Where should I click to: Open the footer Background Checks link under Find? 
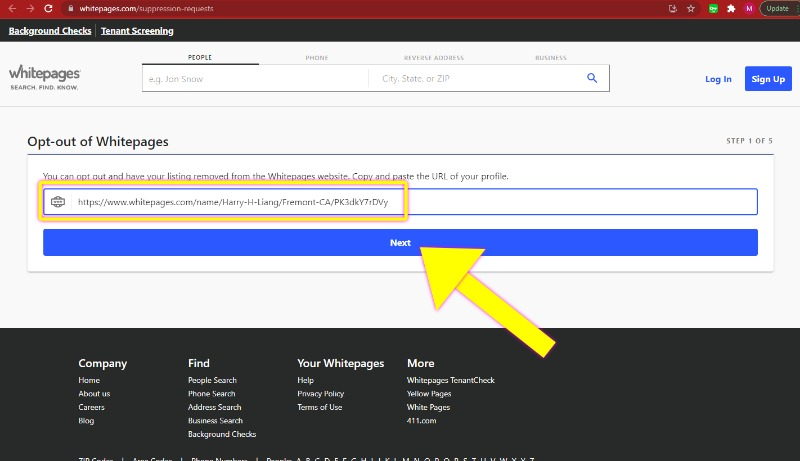[222, 434]
